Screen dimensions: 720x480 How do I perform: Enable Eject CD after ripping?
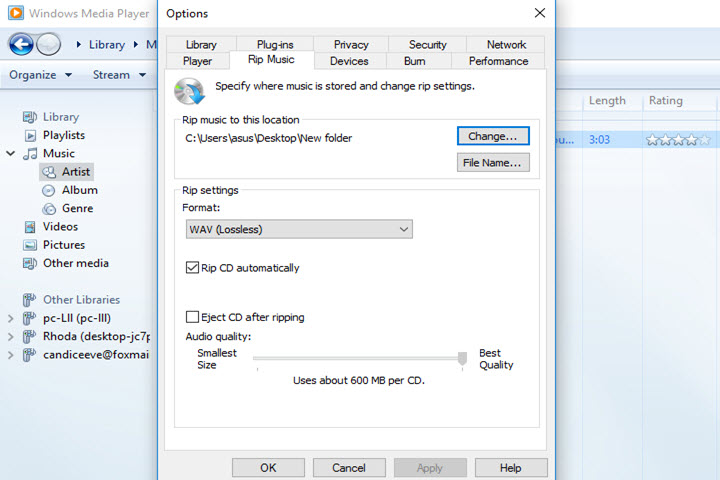192,317
